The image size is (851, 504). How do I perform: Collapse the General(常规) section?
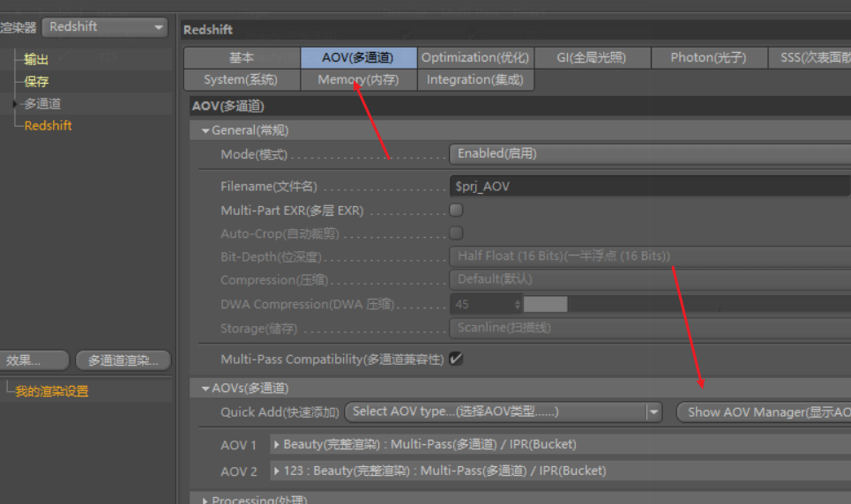205,130
